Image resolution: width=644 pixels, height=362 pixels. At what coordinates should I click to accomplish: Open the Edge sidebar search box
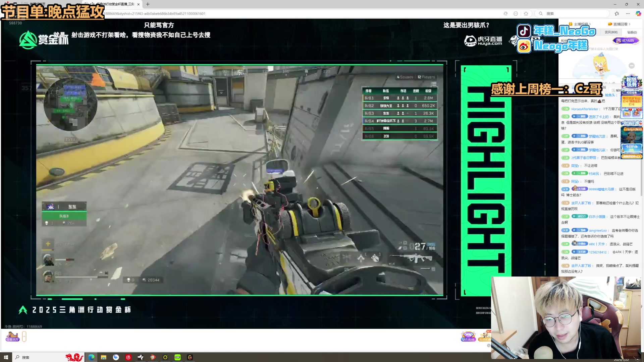(x=572, y=14)
